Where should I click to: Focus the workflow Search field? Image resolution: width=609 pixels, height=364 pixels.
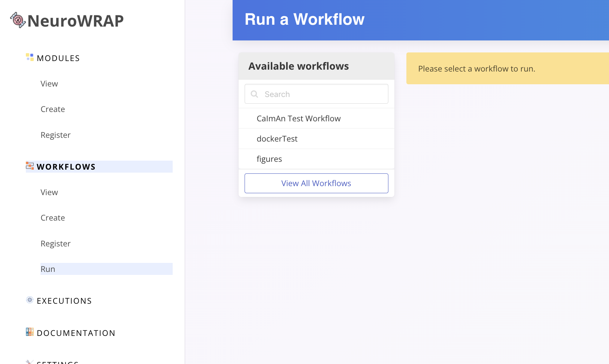click(316, 94)
